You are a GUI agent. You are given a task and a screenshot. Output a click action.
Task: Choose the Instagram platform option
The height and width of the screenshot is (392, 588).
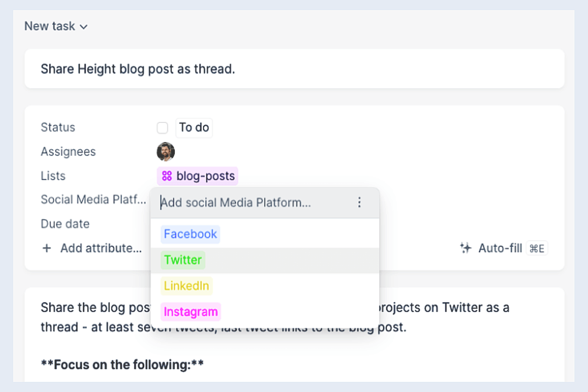pyautogui.click(x=191, y=312)
